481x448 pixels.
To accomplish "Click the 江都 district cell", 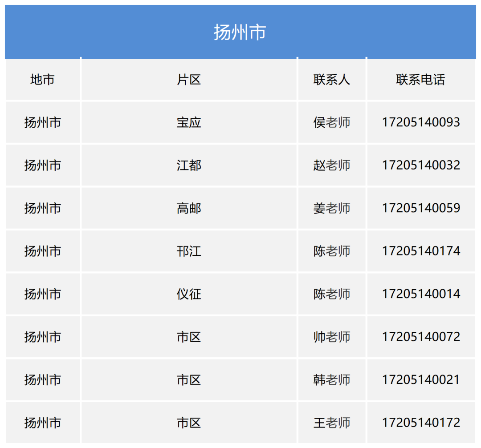I will click(x=189, y=165).
